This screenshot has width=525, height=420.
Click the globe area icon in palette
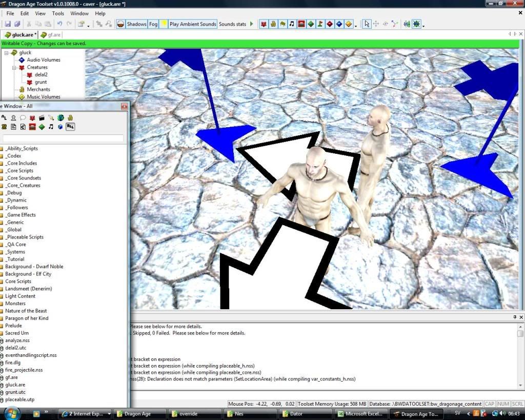coord(60,118)
